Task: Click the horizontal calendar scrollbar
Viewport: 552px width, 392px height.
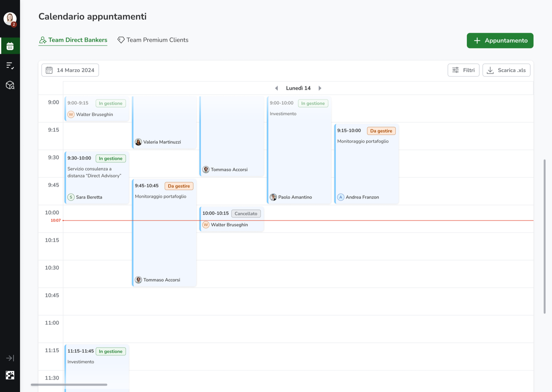Action: click(69, 384)
